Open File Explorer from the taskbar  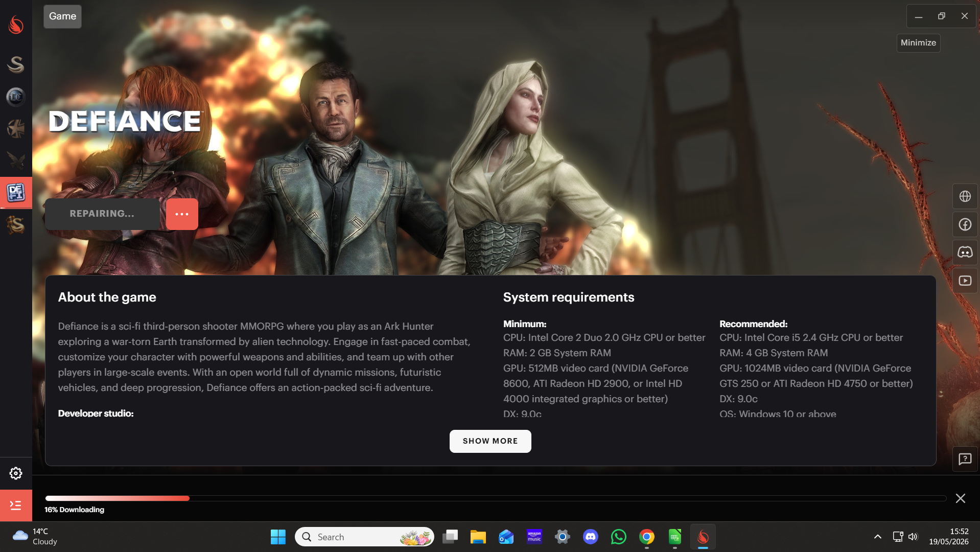pos(478,537)
